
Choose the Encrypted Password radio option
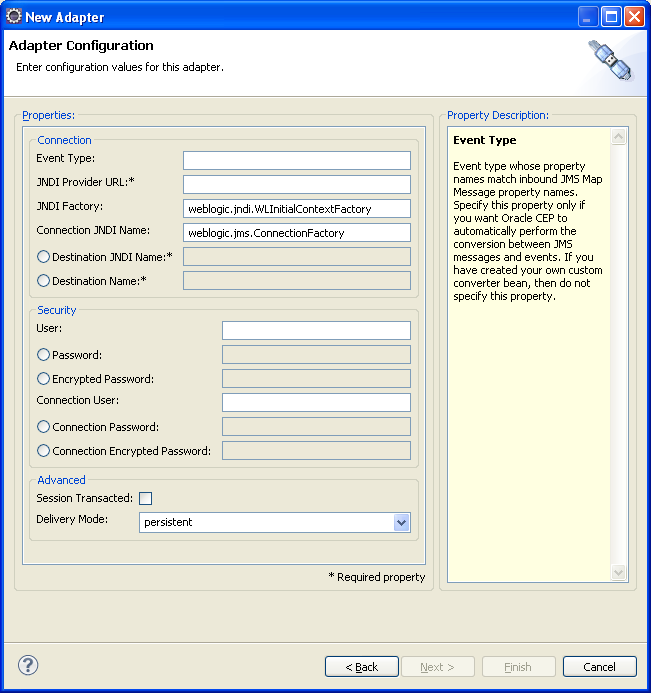pyautogui.click(x=43, y=378)
